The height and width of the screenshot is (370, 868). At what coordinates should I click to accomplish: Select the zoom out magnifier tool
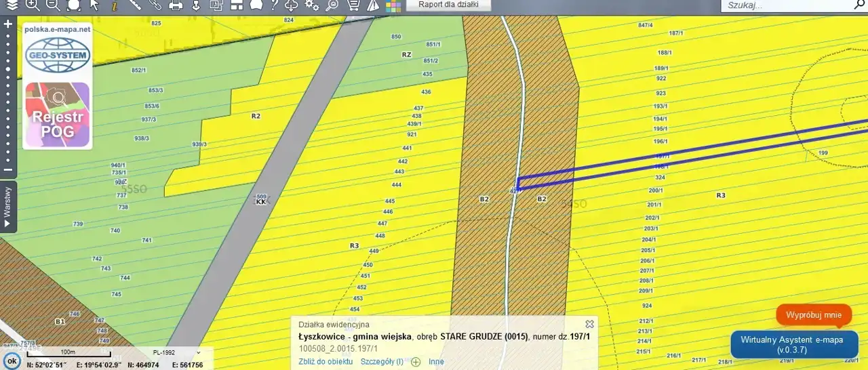click(53, 5)
